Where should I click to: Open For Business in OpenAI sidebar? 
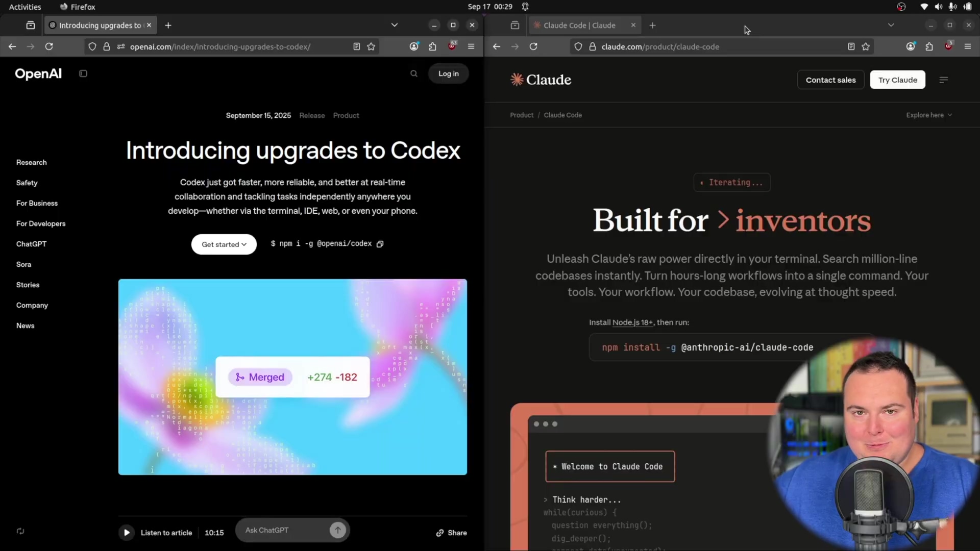(x=37, y=203)
